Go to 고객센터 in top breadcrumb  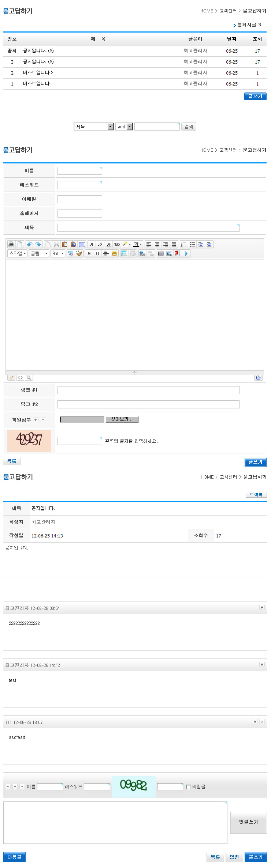[228, 11]
